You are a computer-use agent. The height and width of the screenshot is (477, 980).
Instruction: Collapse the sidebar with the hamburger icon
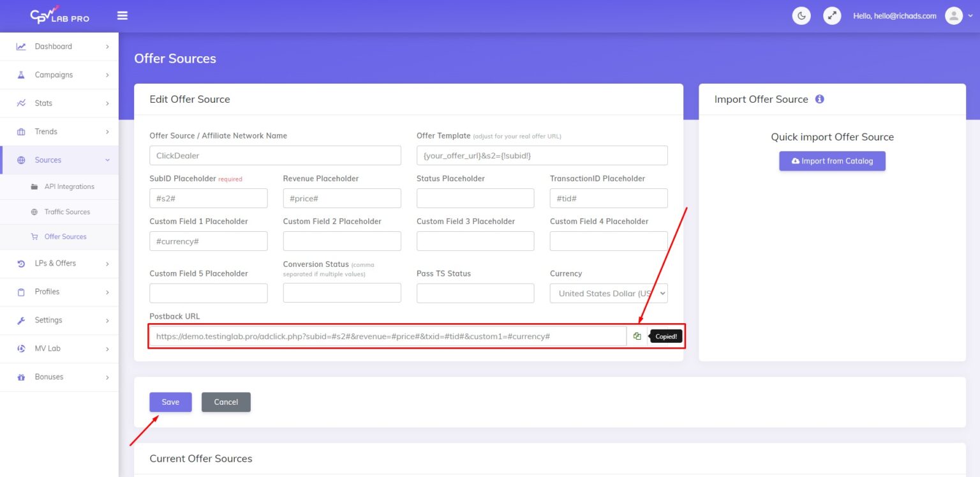point(122,15)
